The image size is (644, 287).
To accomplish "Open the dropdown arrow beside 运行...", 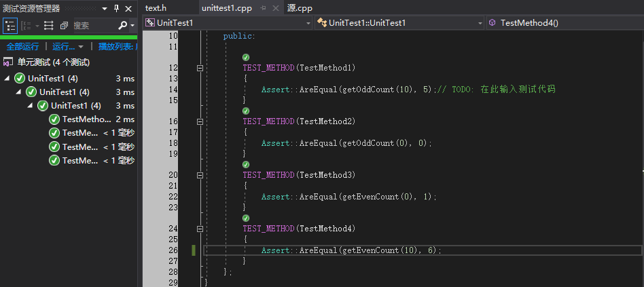I will click(80, 47).
